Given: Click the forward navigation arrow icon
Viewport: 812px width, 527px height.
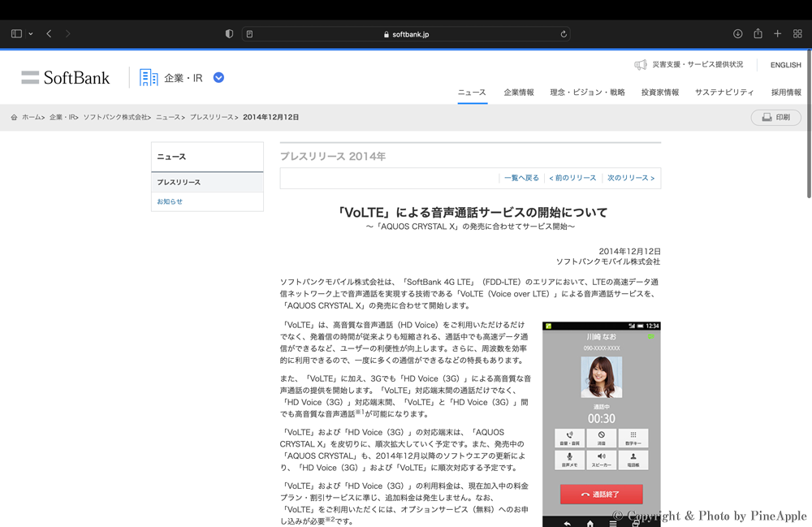Looking at the screenshot, I should [x=67, y=33].
